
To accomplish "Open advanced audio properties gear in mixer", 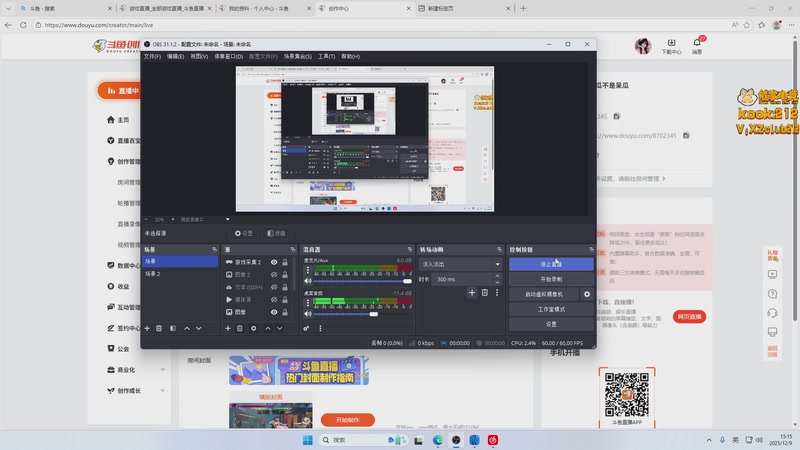I will pos(306,328).
